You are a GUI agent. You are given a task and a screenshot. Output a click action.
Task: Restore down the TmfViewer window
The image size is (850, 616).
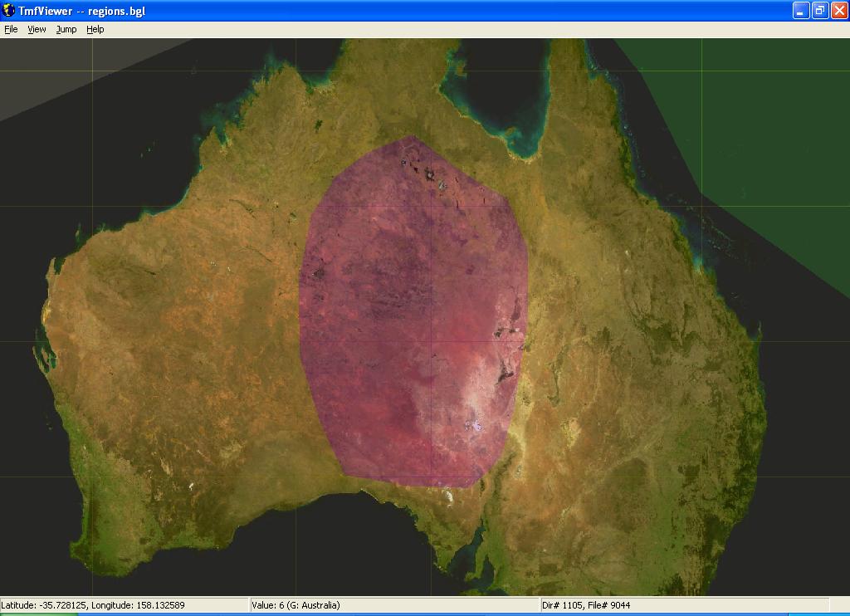pyautogui.click(x=820, y=10)
